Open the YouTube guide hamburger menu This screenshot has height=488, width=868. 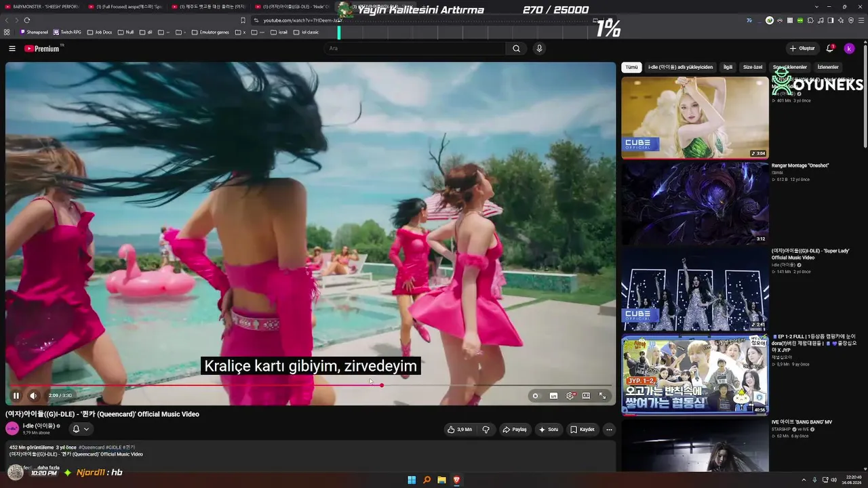pyautogui.click(x=12, y=48)
